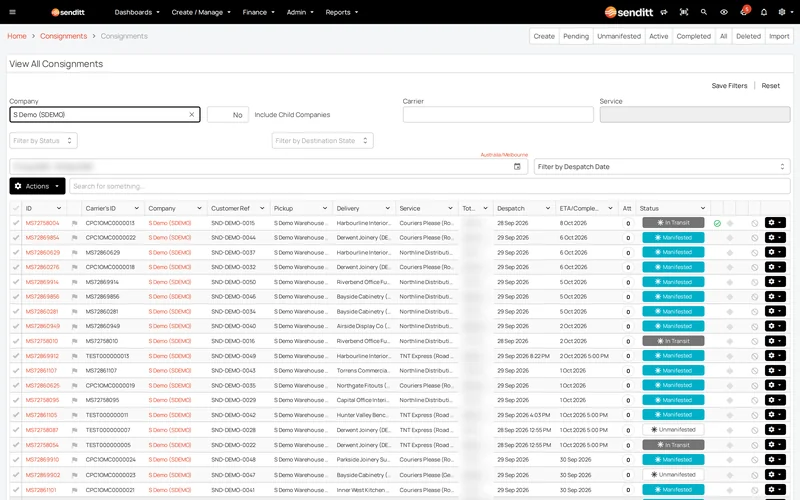This screenshot has height=500, width=800.
Task: Select row MS72869854 checkbox
Action: (16, 238)
